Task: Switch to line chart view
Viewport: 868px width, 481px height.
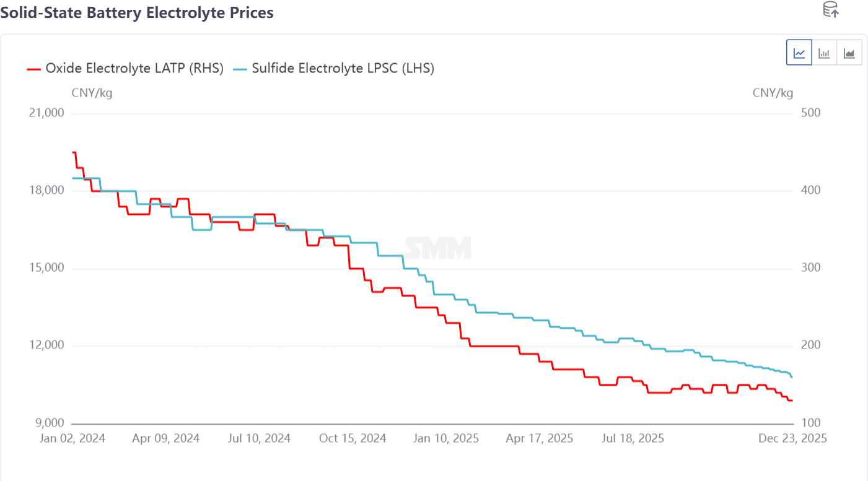Action: (x=799, y=53)
